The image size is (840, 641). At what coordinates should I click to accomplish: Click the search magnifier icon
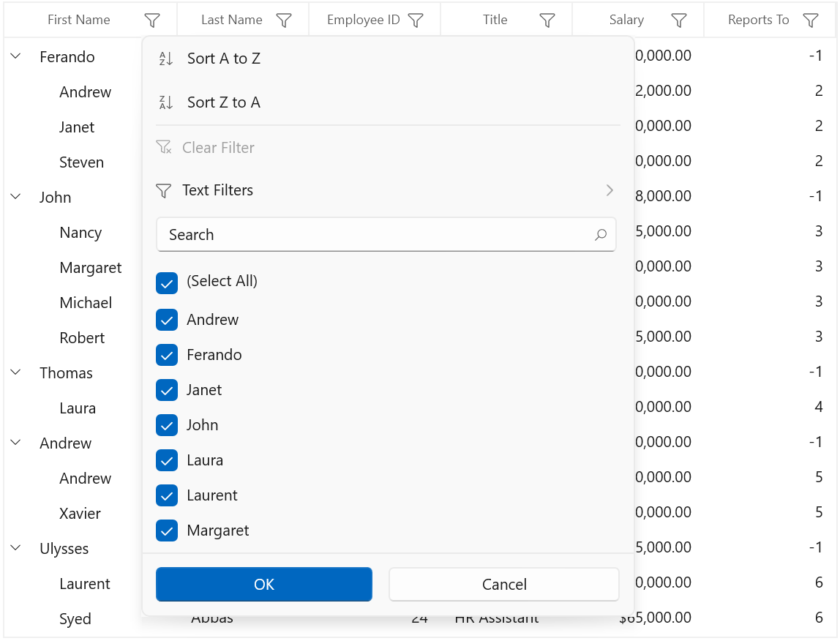[x=601, y=235]
